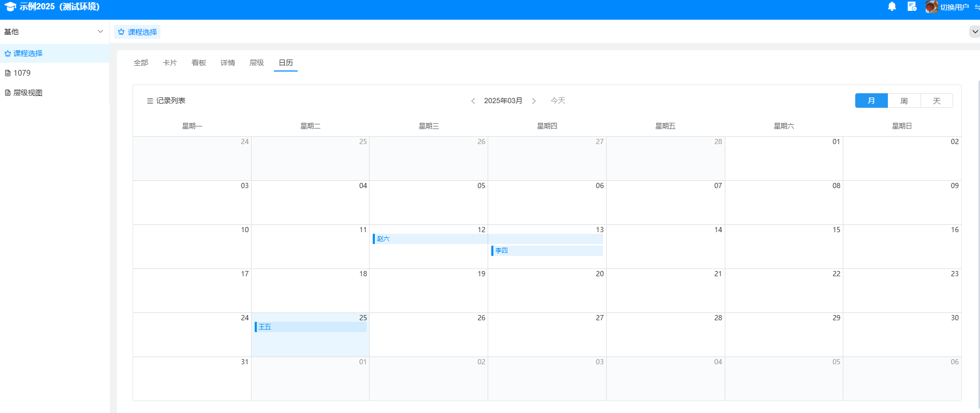Collapse the 其他 sidebar group
This screenshot has width=980, height=413.
click(100, 32)
